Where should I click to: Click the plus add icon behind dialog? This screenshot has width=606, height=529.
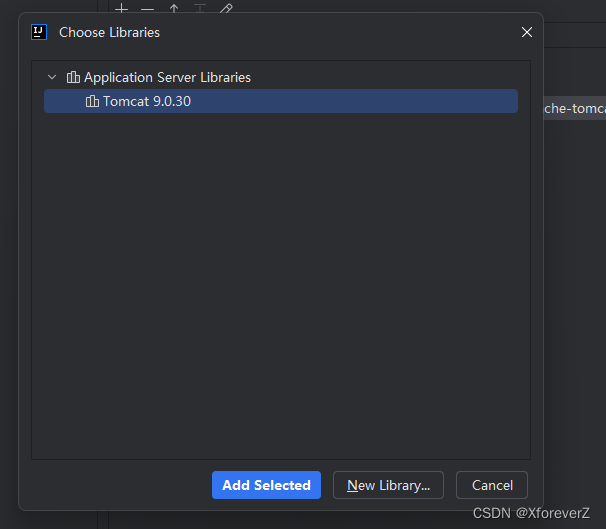121,8
